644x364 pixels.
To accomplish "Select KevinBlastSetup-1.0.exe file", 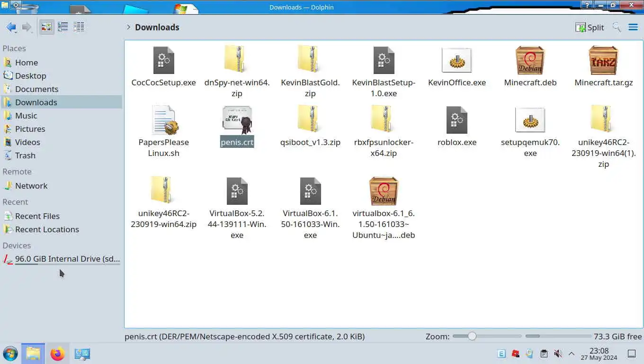I will [x=384, y=60].
